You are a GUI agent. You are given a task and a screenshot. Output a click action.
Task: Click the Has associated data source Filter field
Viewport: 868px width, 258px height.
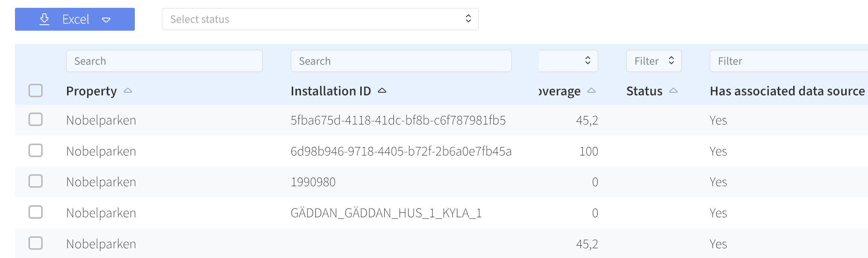pyautogui.click(x=789, y=61)
